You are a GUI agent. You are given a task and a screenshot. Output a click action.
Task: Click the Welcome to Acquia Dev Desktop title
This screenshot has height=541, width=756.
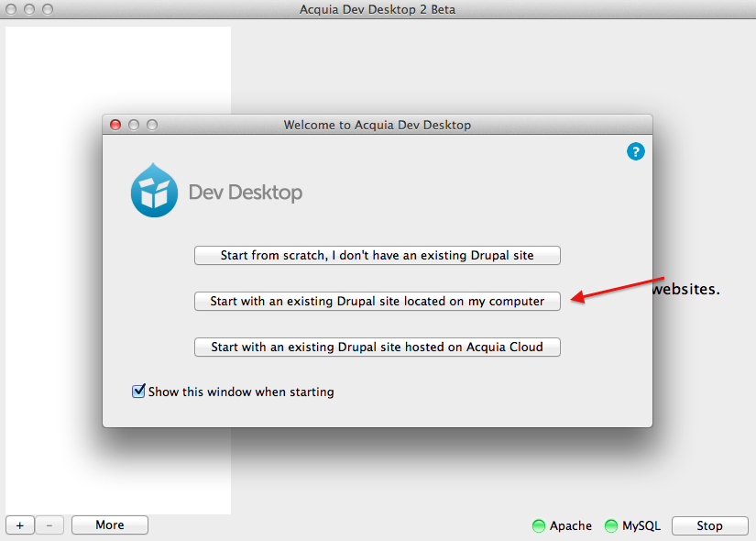[377, 125]
